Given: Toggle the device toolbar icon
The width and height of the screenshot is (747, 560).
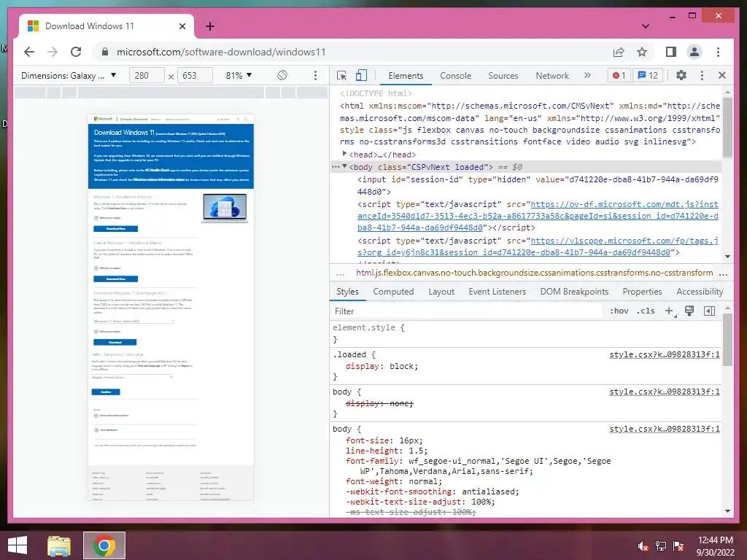Looking at the screenshot, I should point(362,75).
